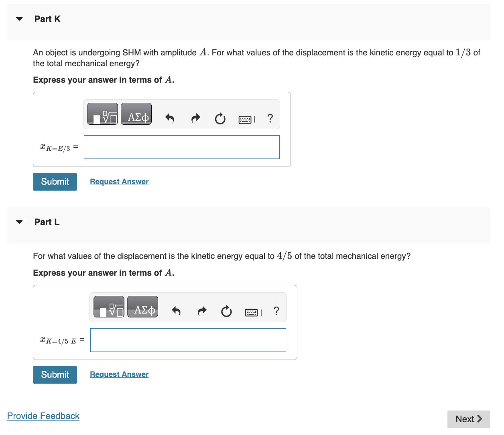The height and width of the screenshot is (435, 504).
Task: Open the math templates palette for Part K
Action: coord(102,114)
